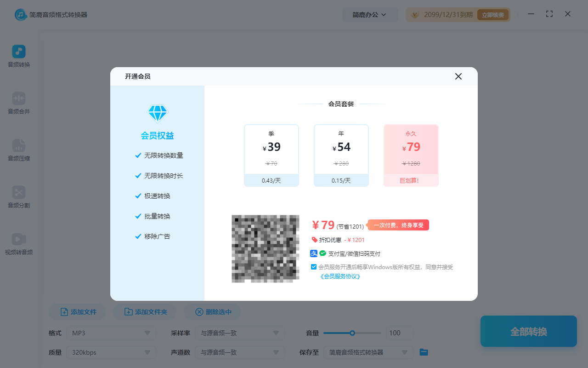Select the 视频转音频 video-to-audio tool
This screenshot has height=368, width=588.
click(18, 243)
